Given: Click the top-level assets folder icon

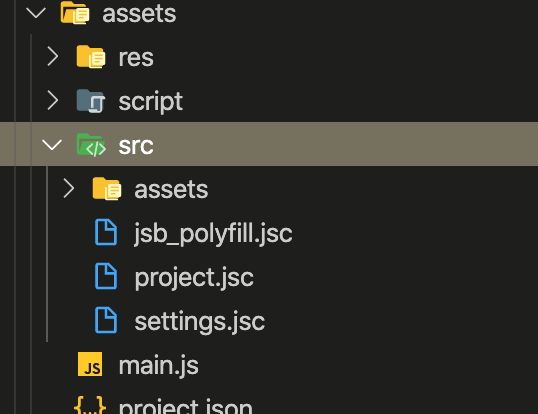Looking at the screenshot, I should point(75,13).
